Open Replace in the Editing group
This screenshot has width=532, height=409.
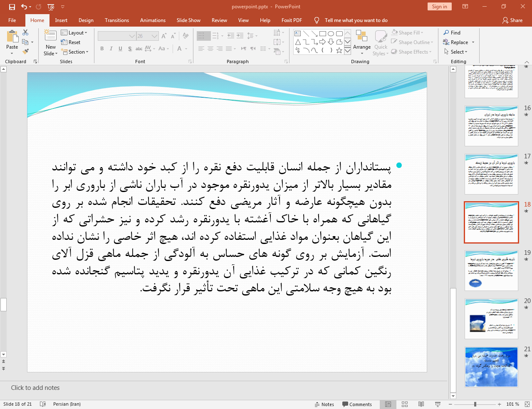coord(459,42)
